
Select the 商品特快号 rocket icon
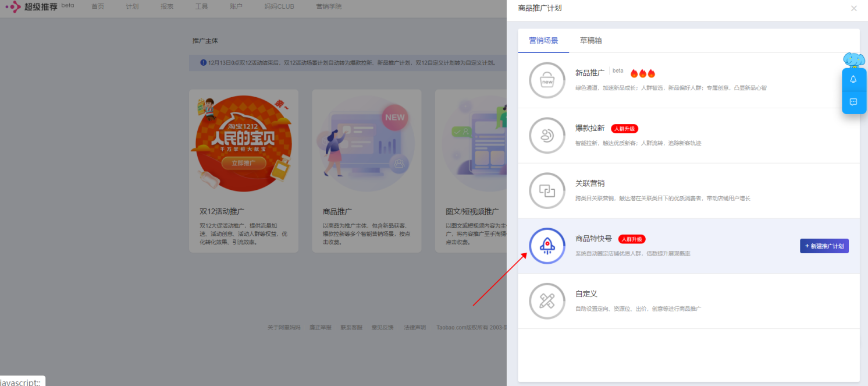[547, 246]
